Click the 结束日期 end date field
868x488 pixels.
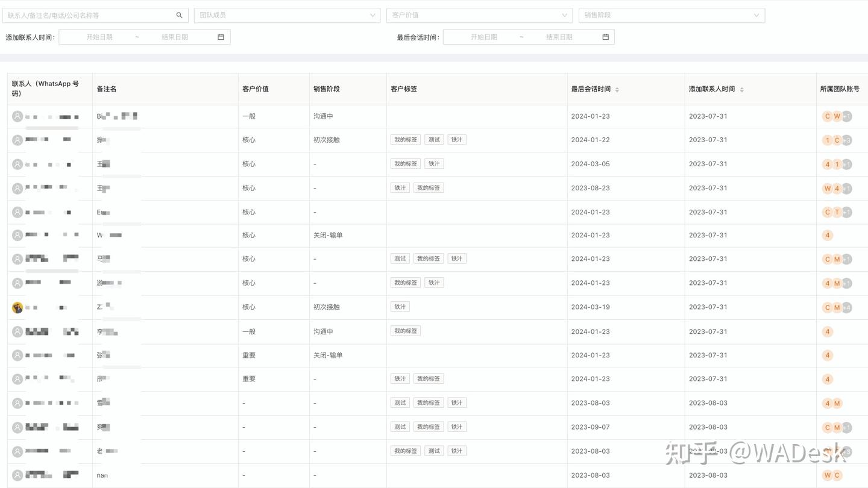(x=175, y=37)
